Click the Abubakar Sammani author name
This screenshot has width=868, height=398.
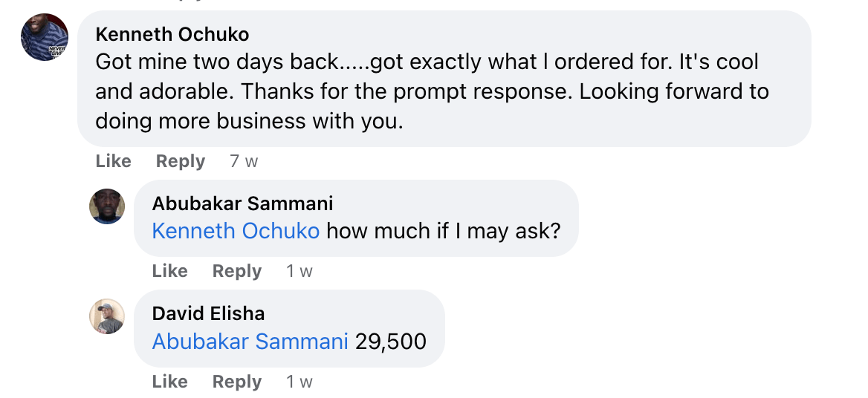(242, 203)
